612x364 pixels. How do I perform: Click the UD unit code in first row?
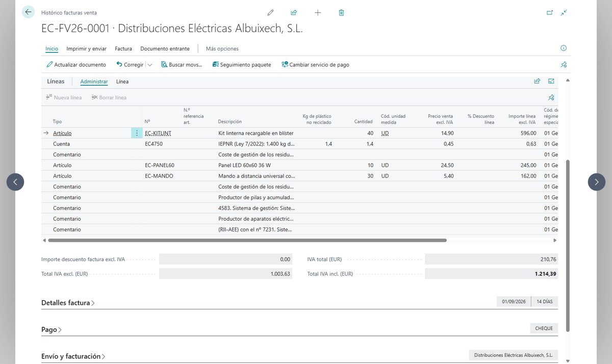[385, 133]
